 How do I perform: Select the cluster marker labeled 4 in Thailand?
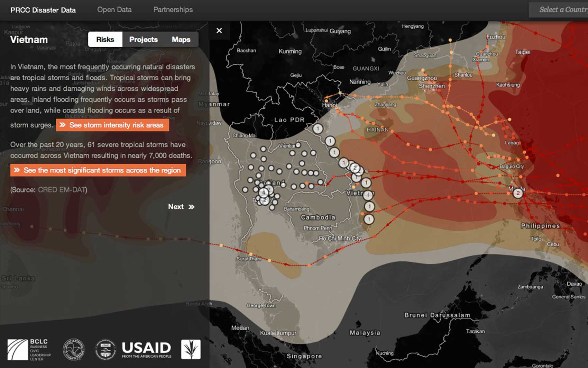(x=263, y=192)
